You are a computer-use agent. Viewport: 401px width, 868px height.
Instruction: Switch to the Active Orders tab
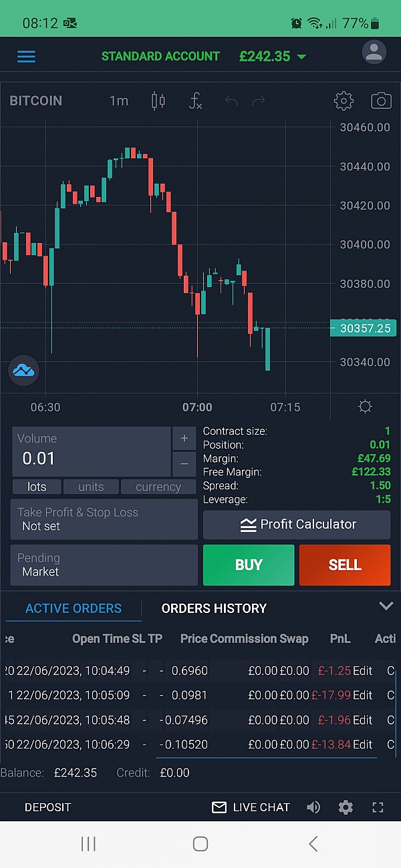pyautogui.click(x=74, y=608)
